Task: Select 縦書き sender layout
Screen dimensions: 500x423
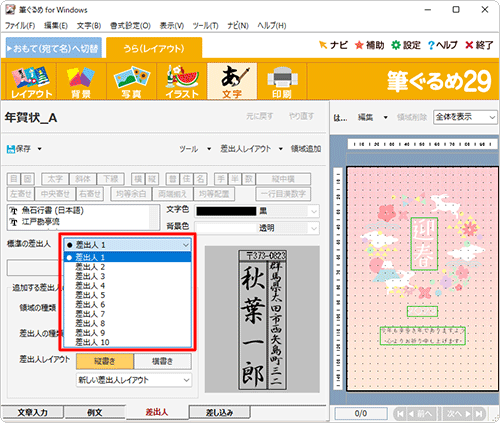Action: click(105, 361)
